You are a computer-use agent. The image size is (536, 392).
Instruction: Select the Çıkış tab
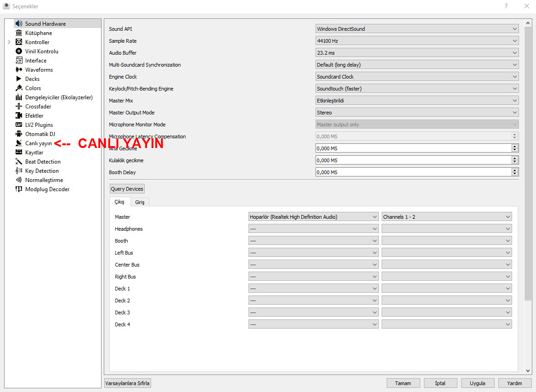coord(119,202)
